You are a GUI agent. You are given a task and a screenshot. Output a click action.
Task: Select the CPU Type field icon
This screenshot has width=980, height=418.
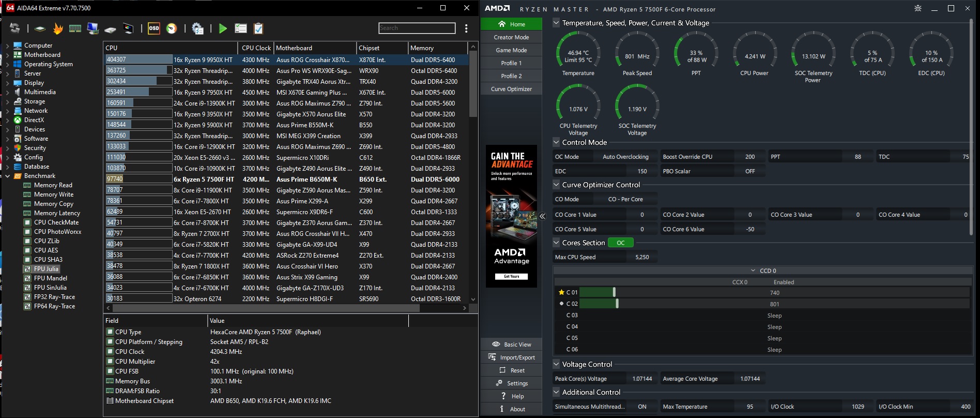point(110,332)
